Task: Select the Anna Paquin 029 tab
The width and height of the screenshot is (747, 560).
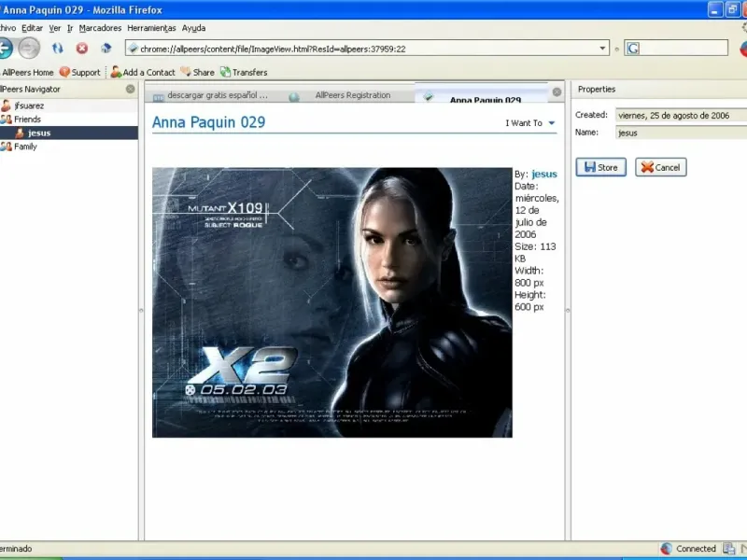Action: [x=481, y=94]
